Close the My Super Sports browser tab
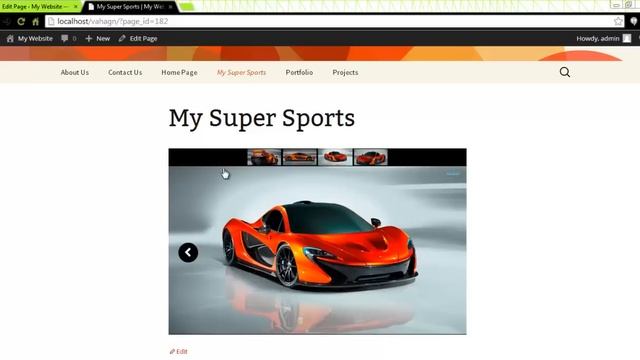The width and height of the screenshot is (640, 360). point(171,7)
